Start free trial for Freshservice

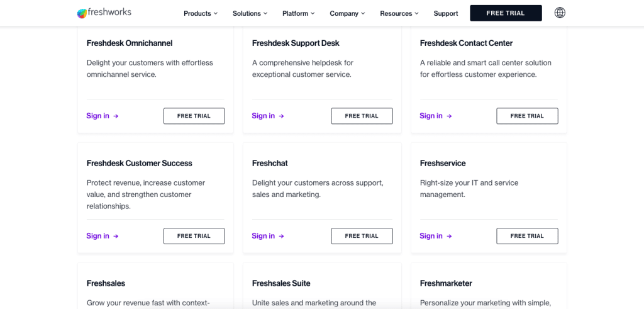tap(527, 236)
